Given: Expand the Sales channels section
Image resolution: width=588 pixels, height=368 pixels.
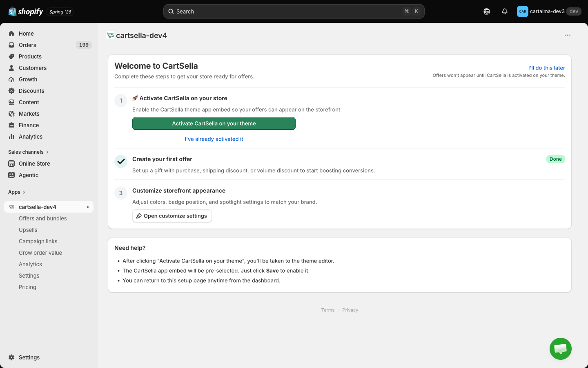Looking at the screenshot, I should coord(28,152).
